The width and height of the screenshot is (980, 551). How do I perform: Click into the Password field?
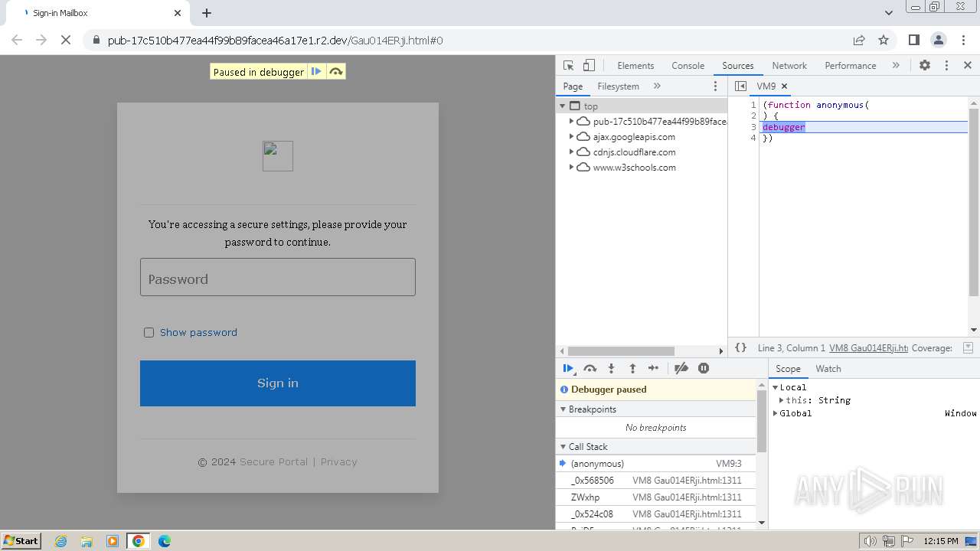278,277
